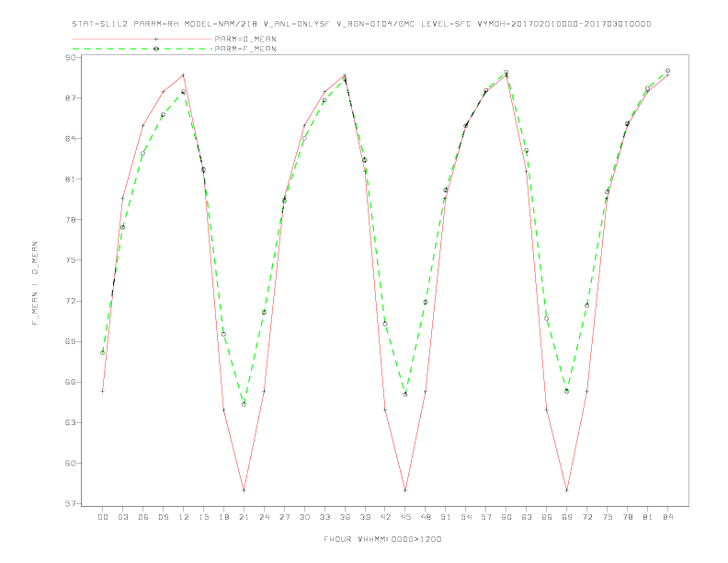Select the V_RGN=G104/GMC header text
This screenshot has width=728, height=563.
[375, 24]
